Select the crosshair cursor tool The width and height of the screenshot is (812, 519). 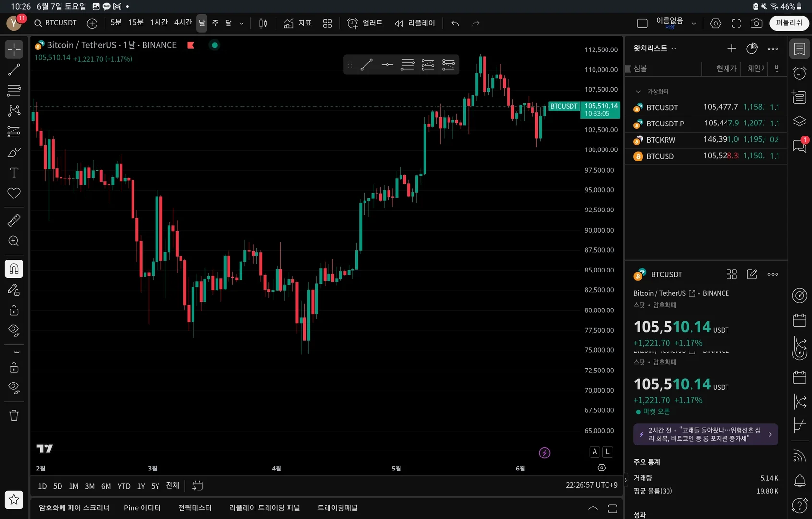14,49
